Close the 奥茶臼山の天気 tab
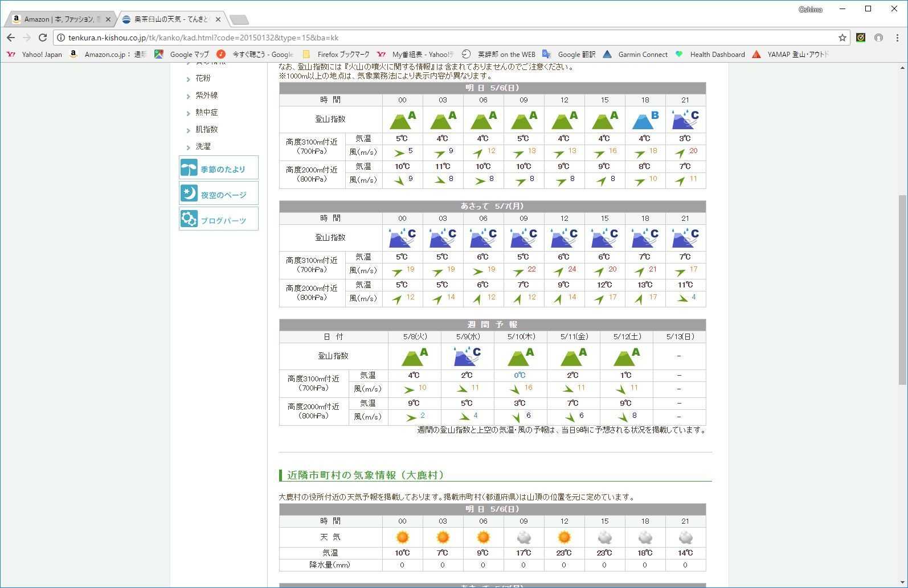This screenshot has height=588, width=908. coord(218,19)
